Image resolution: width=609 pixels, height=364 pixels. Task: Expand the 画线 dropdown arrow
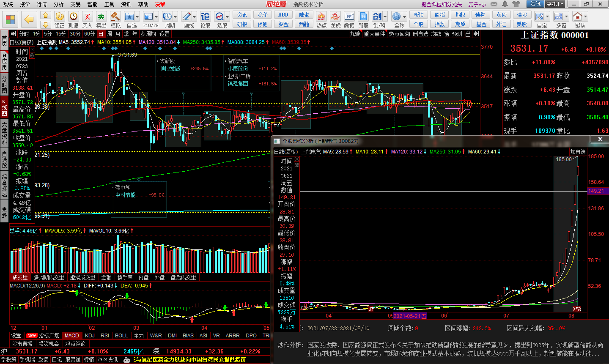click(195, 17)
